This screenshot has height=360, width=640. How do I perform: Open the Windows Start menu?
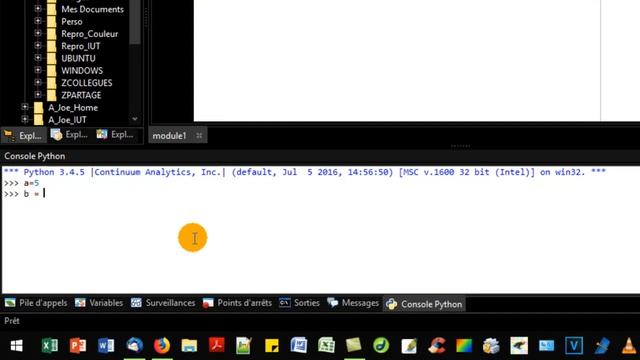[x=16, y=346]
